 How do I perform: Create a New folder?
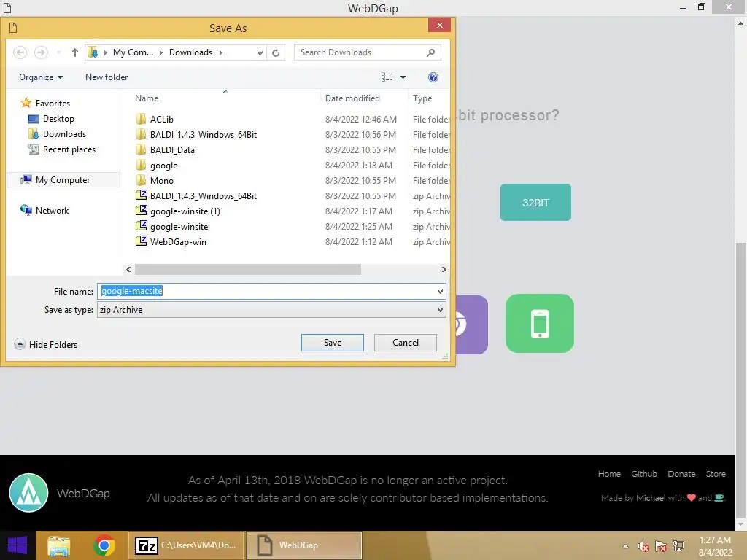tap(107, 77)
